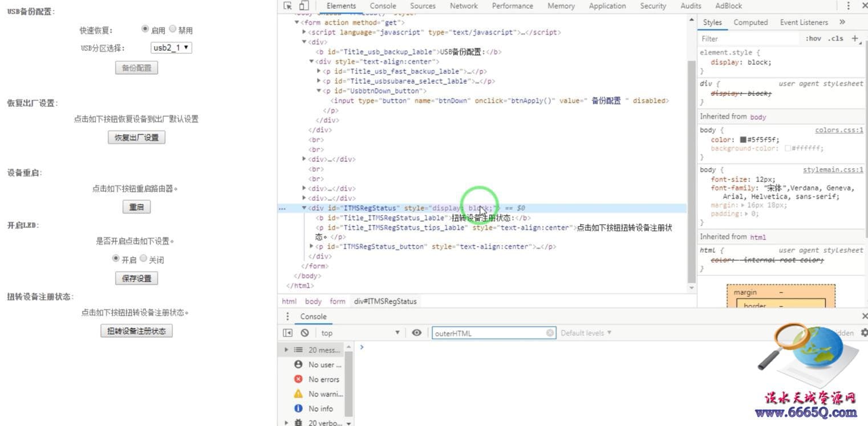
Task: Expand the ITMSRegStatus_button paragraph node
Action: [x=311, y=246]
